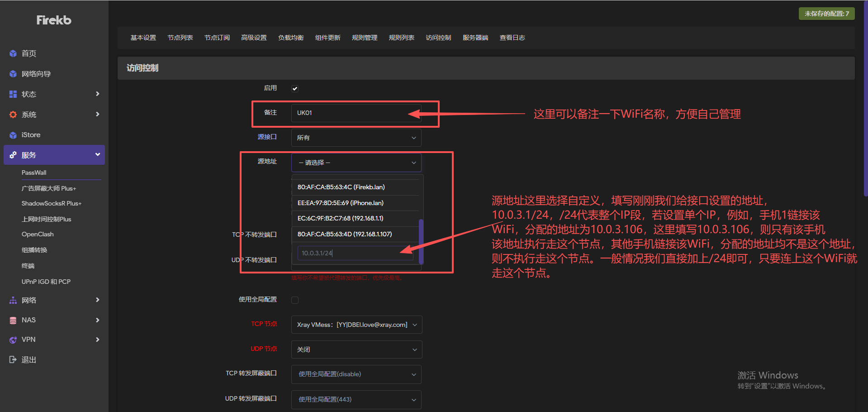The image size is (868, 412).
Task: Click the home icon beside 首页
Action: coord(13,53)
